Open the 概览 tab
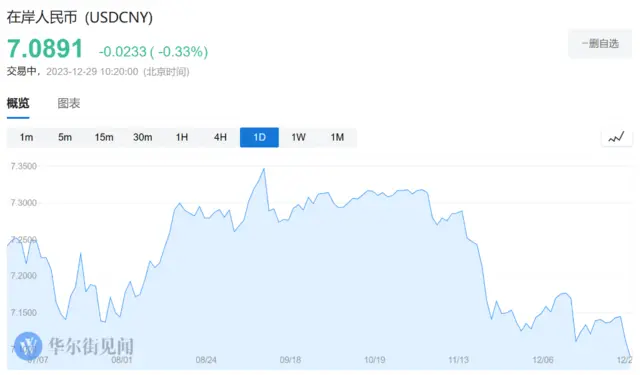 click(18, 104)
